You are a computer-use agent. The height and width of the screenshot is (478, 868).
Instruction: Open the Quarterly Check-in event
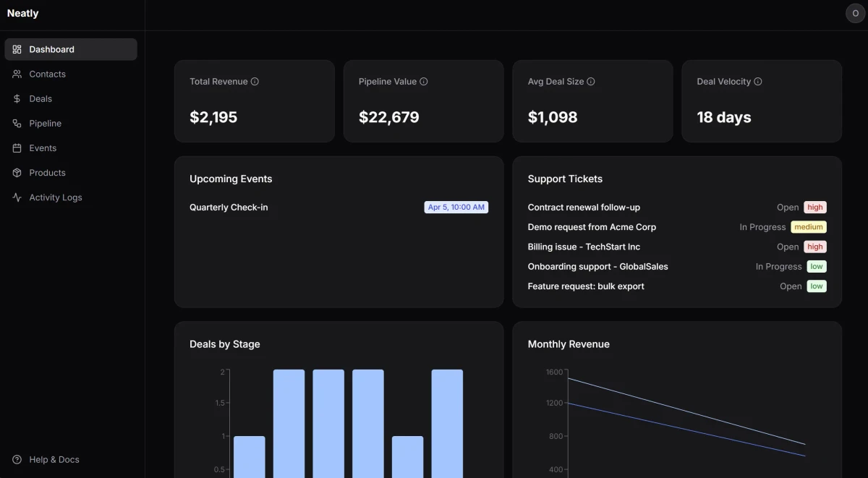click(229, 208)
